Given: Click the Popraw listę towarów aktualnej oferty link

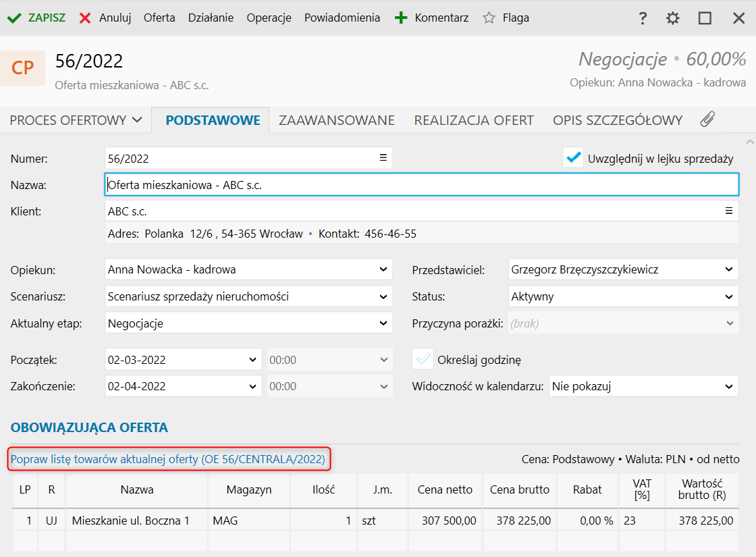Looking at the screenshot, I should pyautogui.click(x=168, y=460).
